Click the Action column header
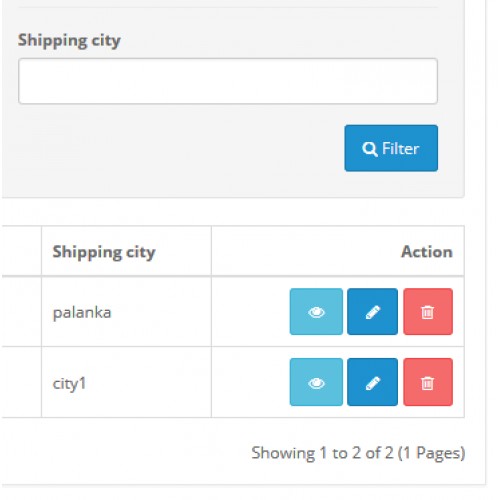 [x=427, y=252]
